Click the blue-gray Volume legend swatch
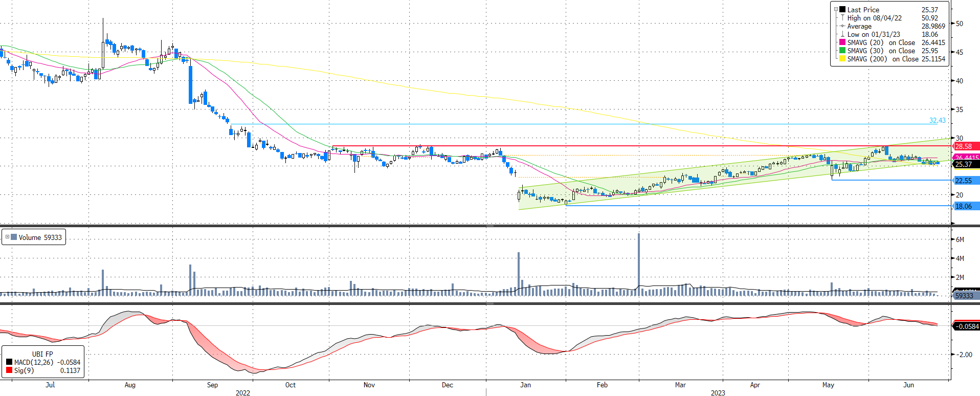980x396 pixels. (14, 237)
